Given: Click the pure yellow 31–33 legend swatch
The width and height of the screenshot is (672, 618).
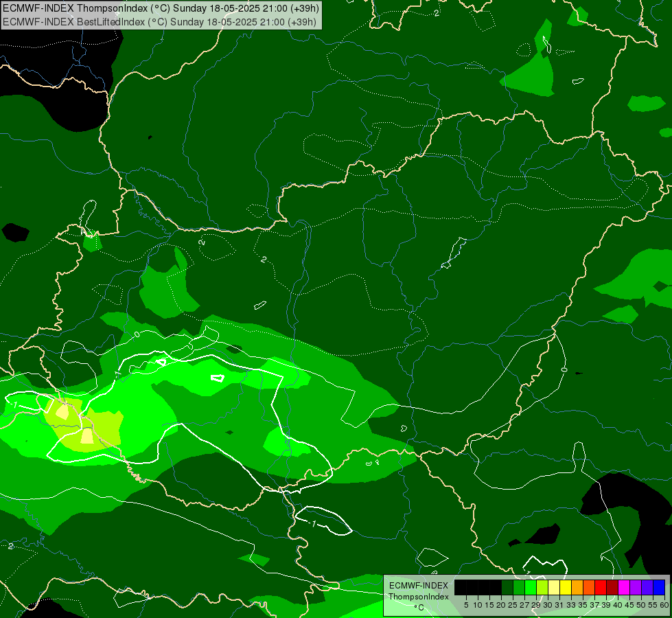Looking at the screenshot, I should pyautogui.click(x=566, y=587).
